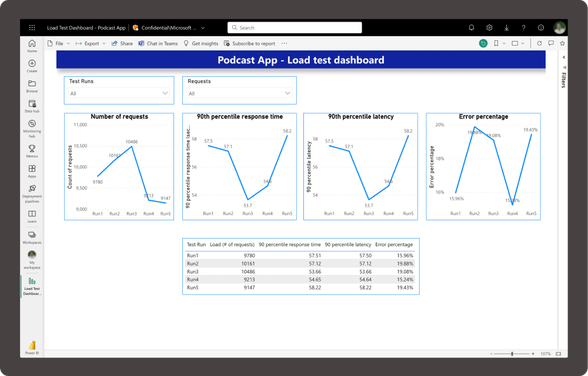
Task: Click the Error percentage chart title
Action: (483, 117)
